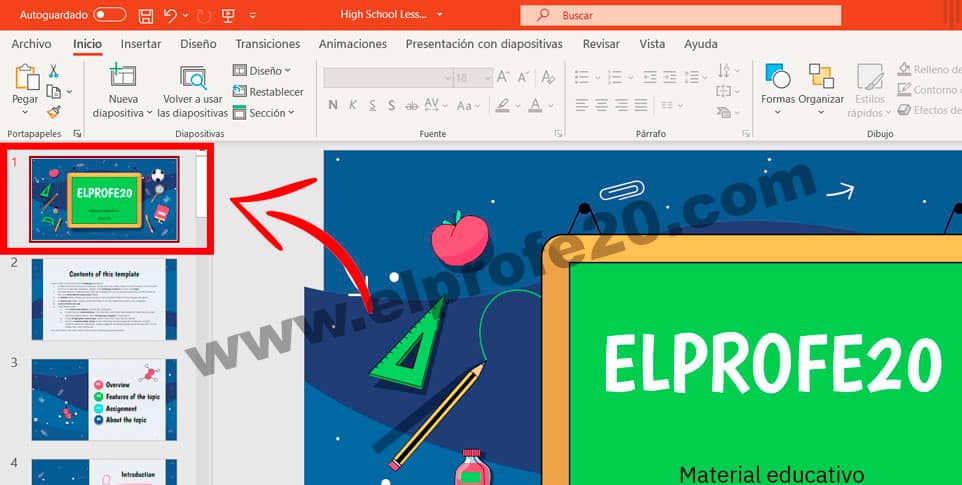Click the Nueva diapositiva icon
The width and height of the screenshot is (962, 485).
[x=123, y=78]
